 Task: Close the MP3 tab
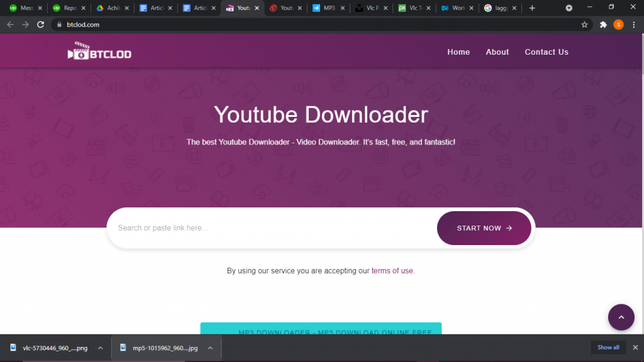(x=343, y=8)
